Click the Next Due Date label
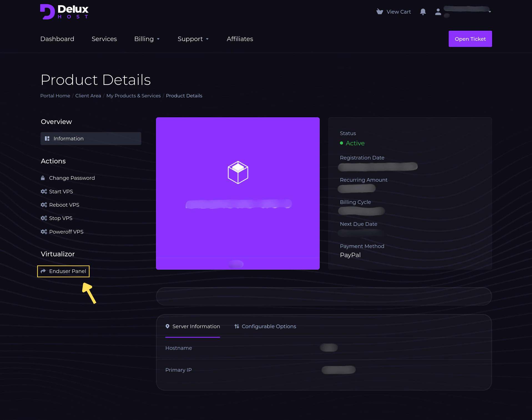Screen dimensions: 532x420 point(359,224)
